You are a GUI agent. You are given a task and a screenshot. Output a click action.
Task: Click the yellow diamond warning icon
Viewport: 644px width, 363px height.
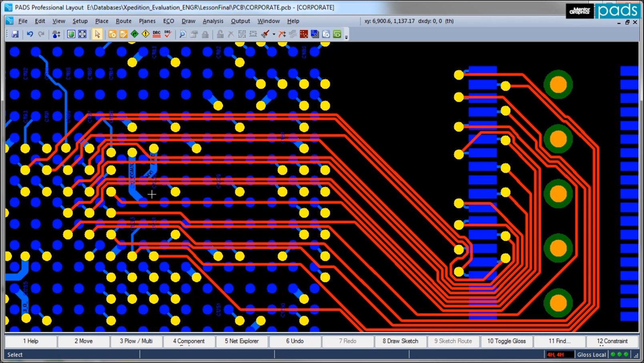(x=146, y=34)
